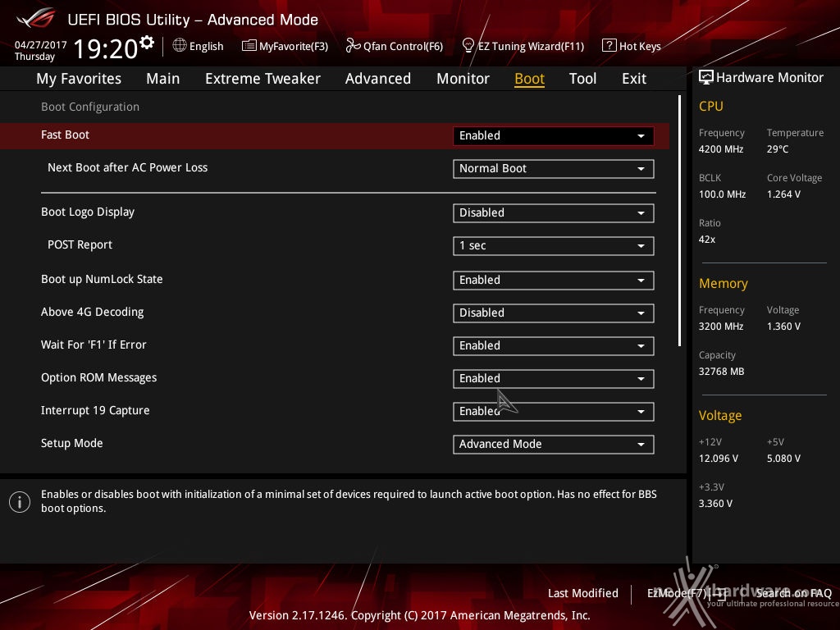Click the memory voltage value 1.360 V

pyautogui.click(x=783, y=326)
